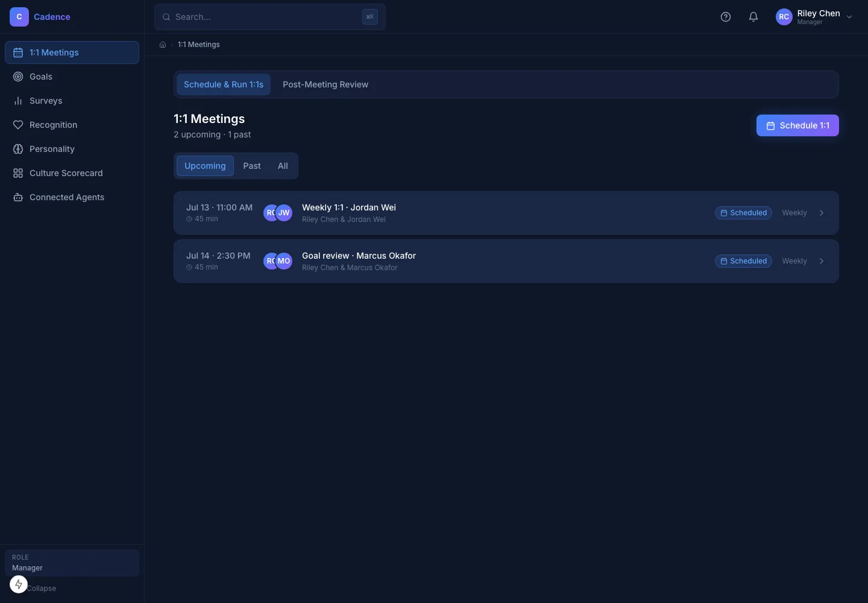
Task: Click Weekly label in Jordan Wei row
Action: [x=794, y=213]
